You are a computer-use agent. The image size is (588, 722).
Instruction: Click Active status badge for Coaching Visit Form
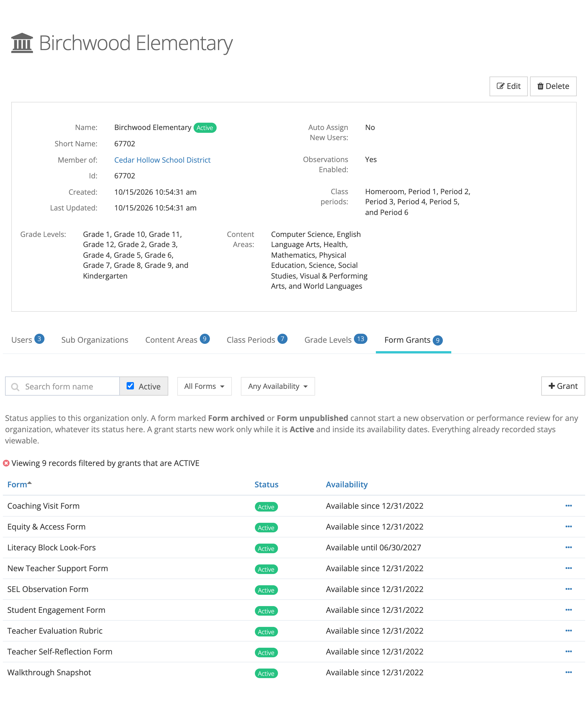click(266, 506)
